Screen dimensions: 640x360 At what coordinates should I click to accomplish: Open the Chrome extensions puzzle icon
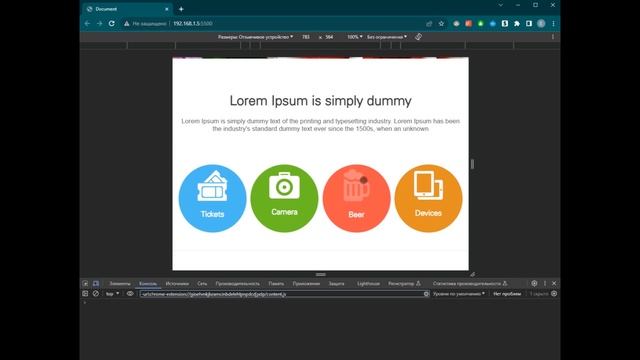tap(517, 24)
